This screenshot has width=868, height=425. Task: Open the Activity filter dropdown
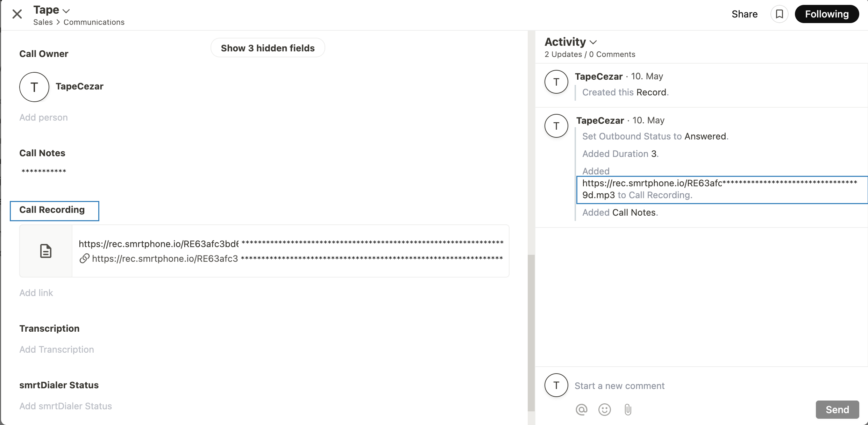click(593, 42)
